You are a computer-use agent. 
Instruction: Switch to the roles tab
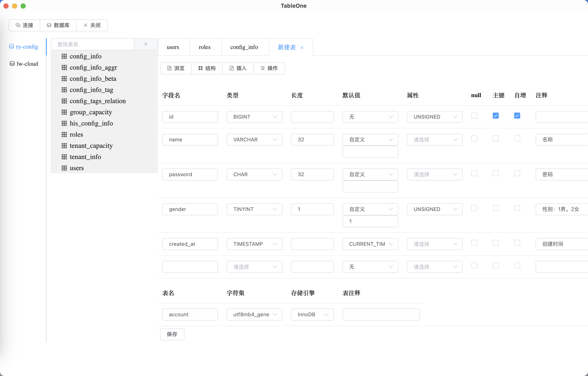pyautogui.click(x=204, y=47)
